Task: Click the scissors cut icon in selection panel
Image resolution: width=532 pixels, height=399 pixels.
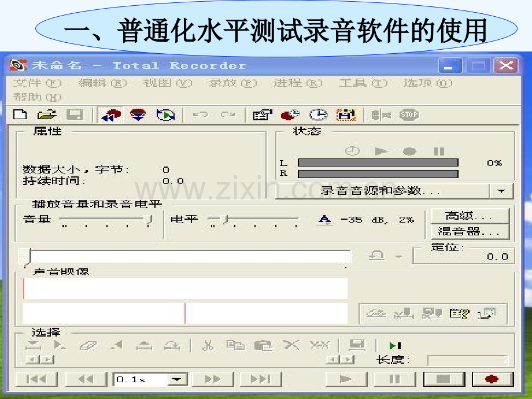Action: coord(208,345)
